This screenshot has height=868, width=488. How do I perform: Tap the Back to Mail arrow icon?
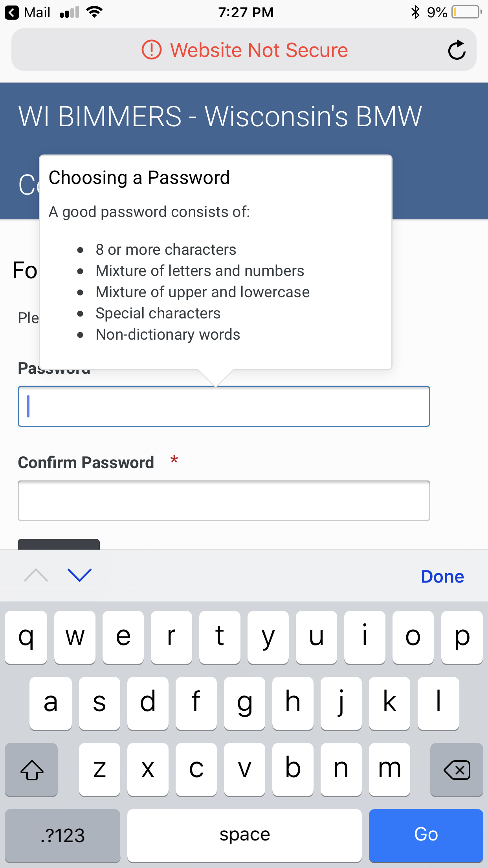pos(12,13)
